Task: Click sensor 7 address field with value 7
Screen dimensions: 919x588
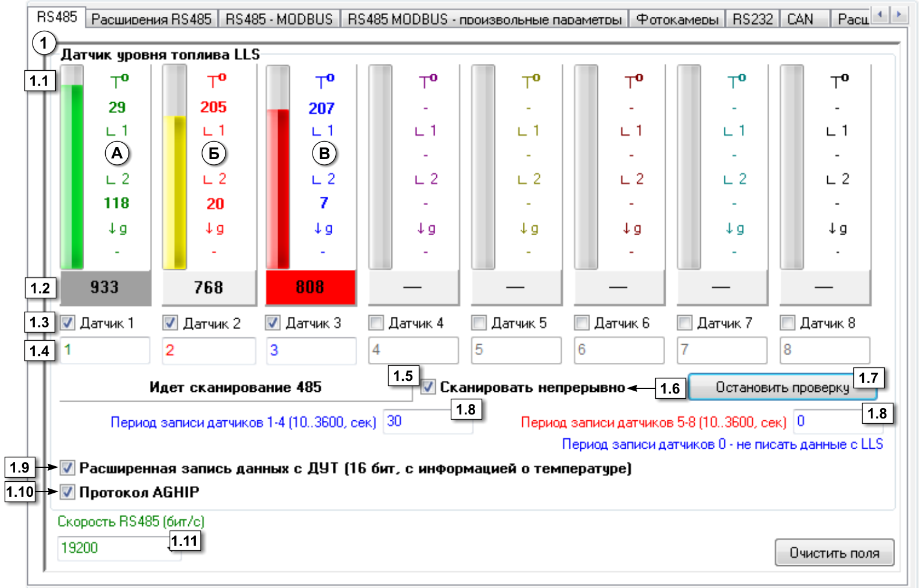Action: coord(722,350)
